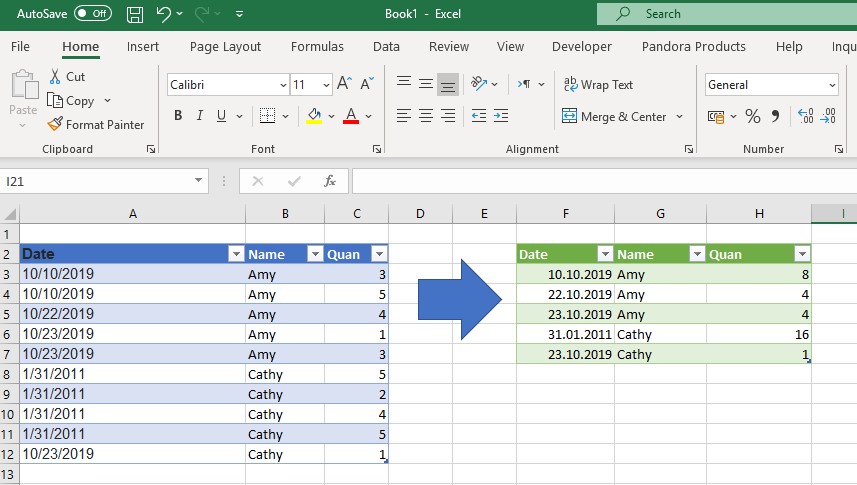Open Date filter dropdown in column F
The width and height of the screenshot is (857, 485).
coord(604,254)
